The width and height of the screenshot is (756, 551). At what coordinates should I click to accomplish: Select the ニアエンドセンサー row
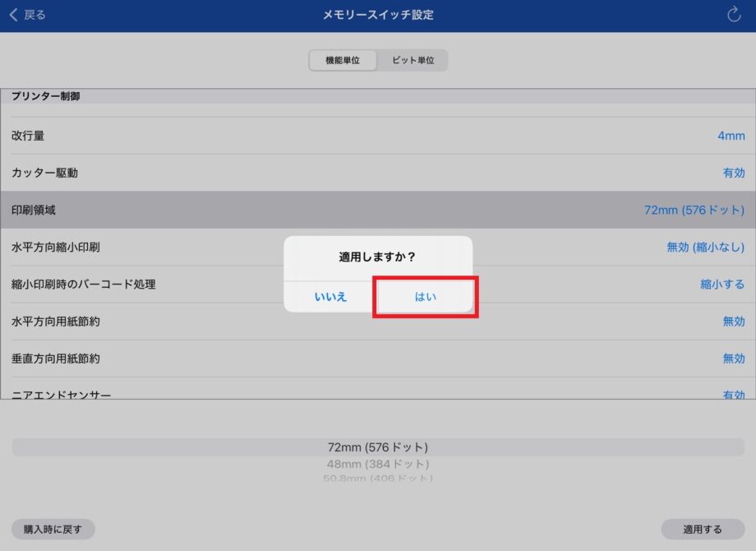click(x=378, y=393)
